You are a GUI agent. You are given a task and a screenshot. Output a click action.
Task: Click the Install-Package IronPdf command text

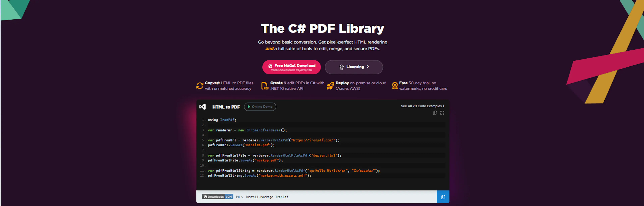point(267,197)
